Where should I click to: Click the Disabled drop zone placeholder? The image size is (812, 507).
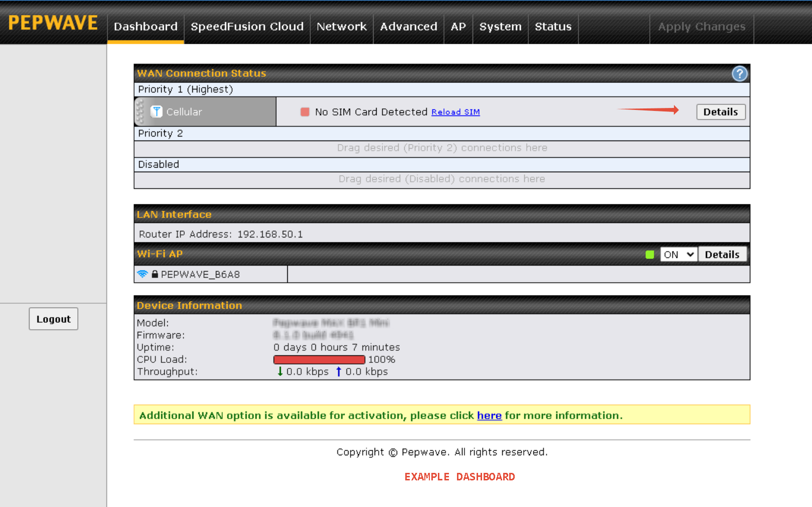click(441, 179)
